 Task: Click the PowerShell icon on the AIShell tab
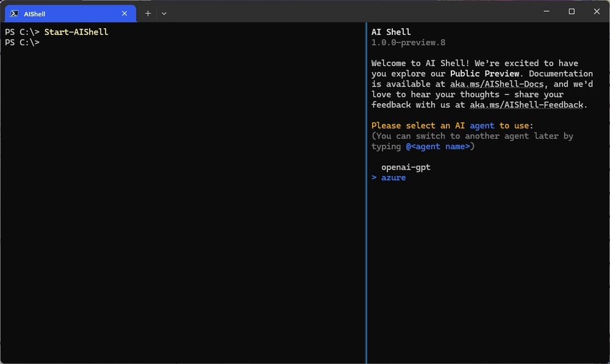[14, 13]
